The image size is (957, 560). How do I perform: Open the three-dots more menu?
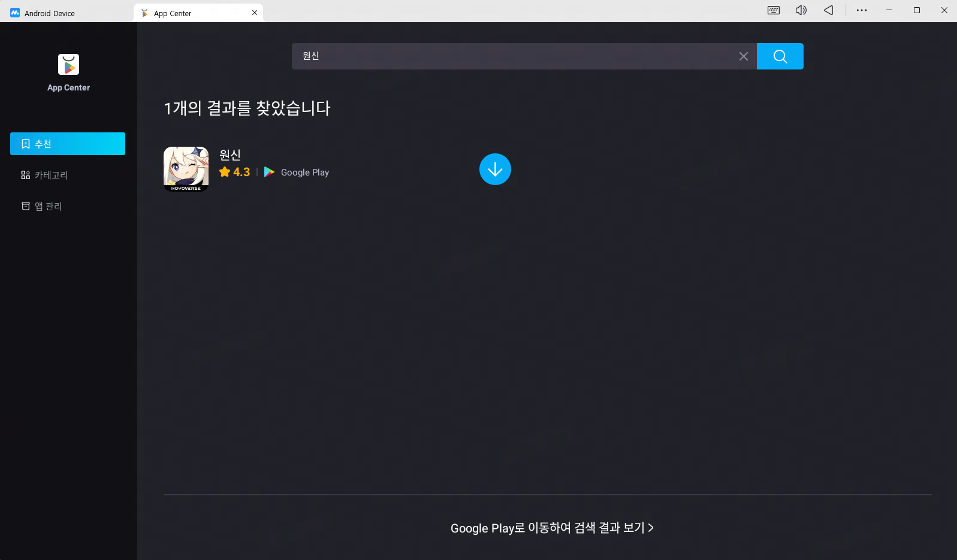pos(862,10)
